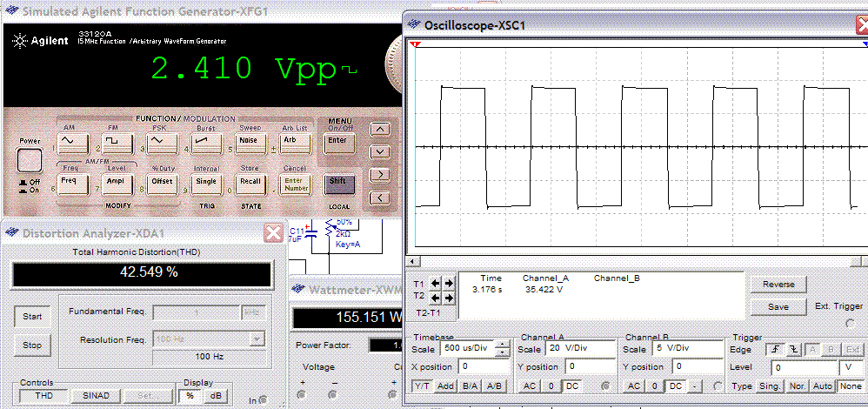Move T1 cursor right

click(x=449, y=283)
